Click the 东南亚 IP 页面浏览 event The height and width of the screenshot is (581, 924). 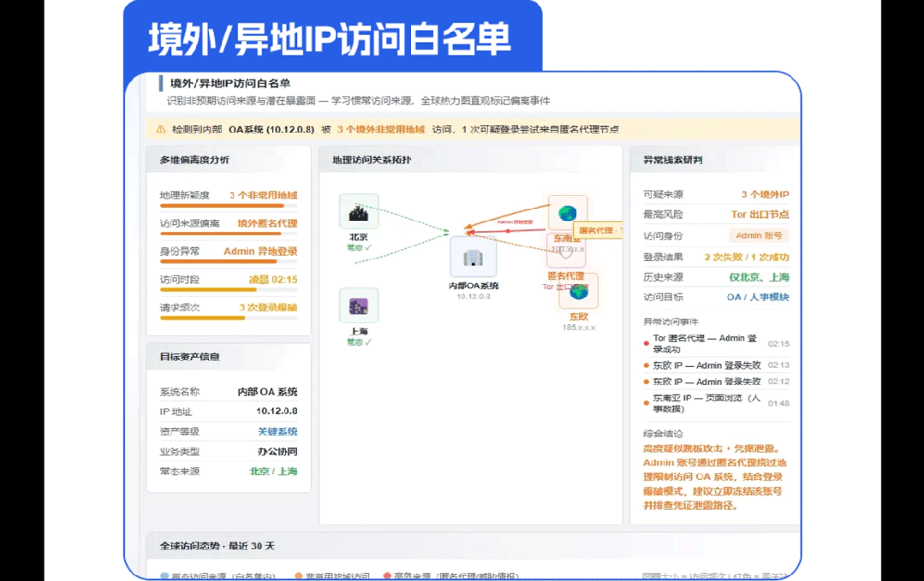tap(716, 403)
